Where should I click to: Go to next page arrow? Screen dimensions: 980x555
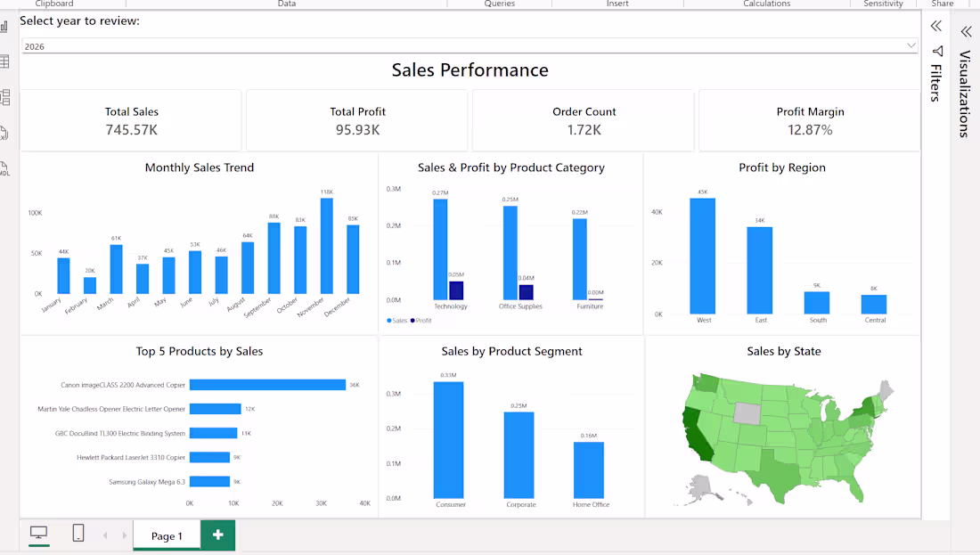(125, 535)
